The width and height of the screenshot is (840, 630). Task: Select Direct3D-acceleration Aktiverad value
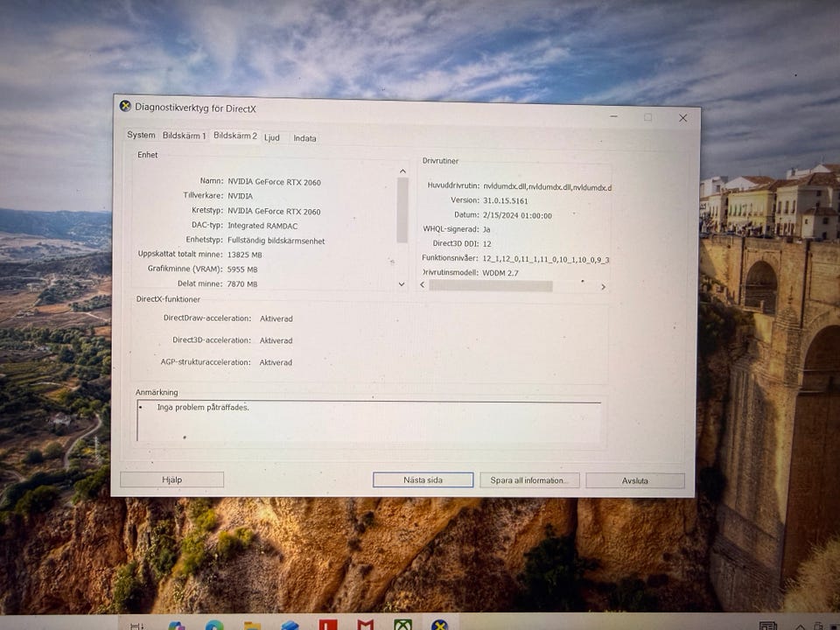click(x=276, y=340)
